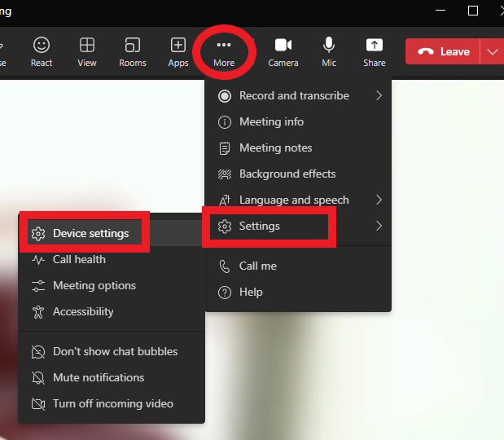
Task: Open the Apps panel
Action: (178, 52)
